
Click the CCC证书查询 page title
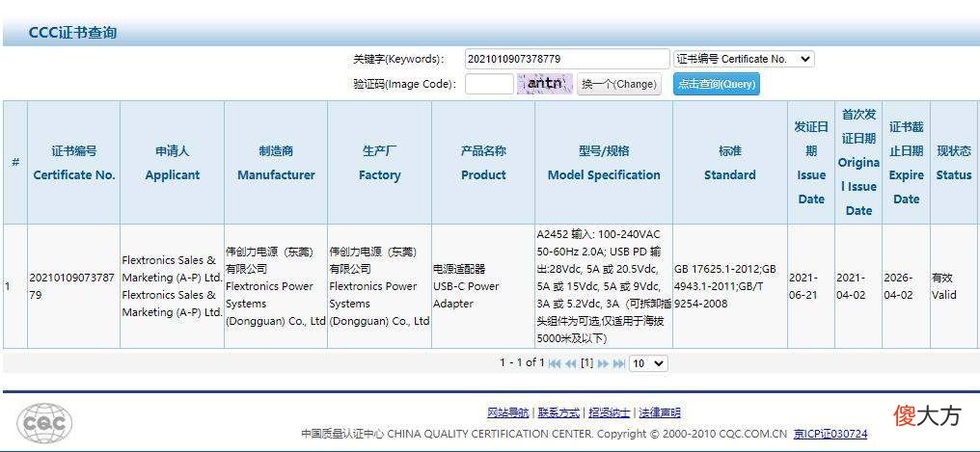point(72,33)
